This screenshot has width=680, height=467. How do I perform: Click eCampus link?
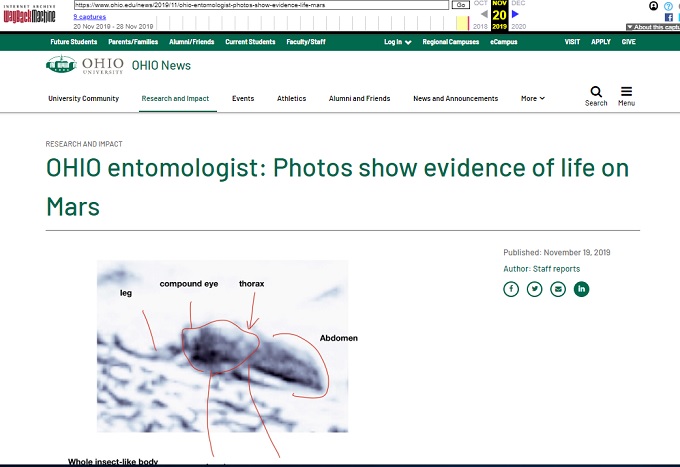[x=503, y=42]
